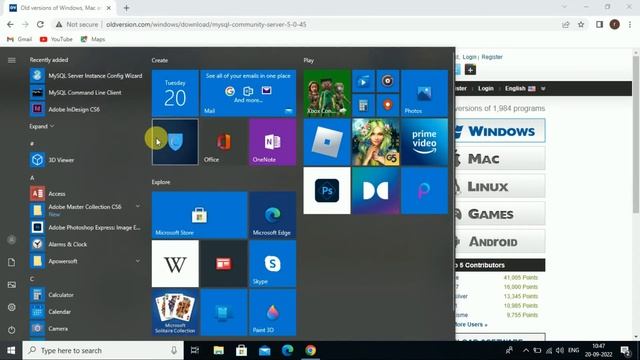Click the Games category button on website
Screen dimensions: 640x360
500,214
